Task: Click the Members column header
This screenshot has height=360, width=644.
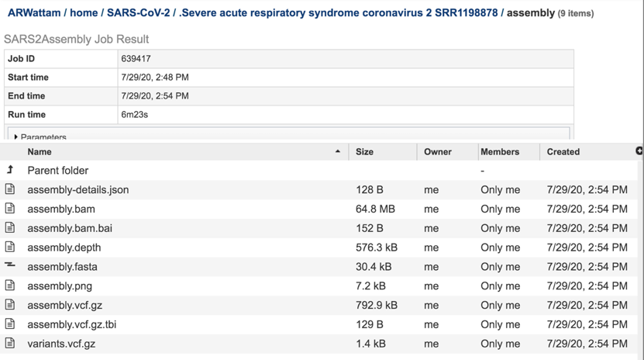Action: click(499, 152)
